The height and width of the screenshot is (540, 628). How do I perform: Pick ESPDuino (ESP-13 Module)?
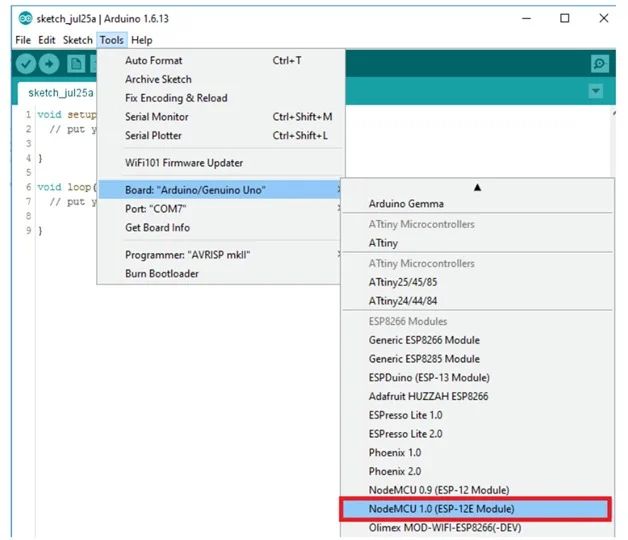(x=477, y=378)
